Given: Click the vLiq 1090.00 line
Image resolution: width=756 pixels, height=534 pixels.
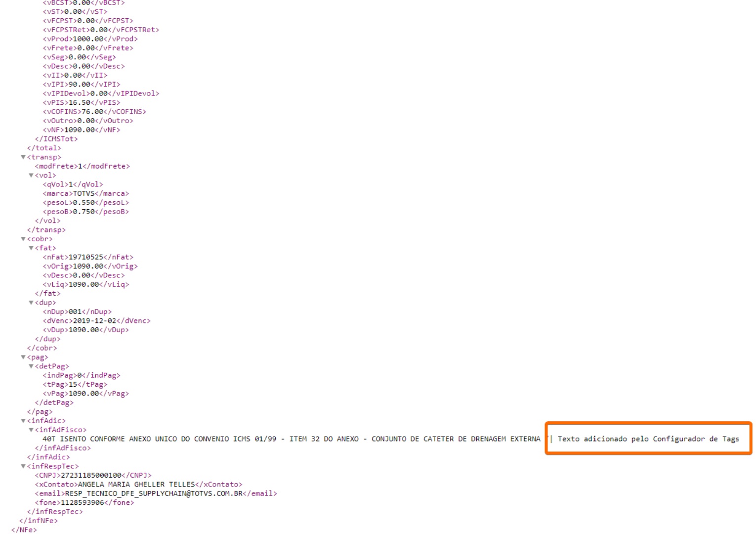Looking at the screenshot, I should point(85,285).
